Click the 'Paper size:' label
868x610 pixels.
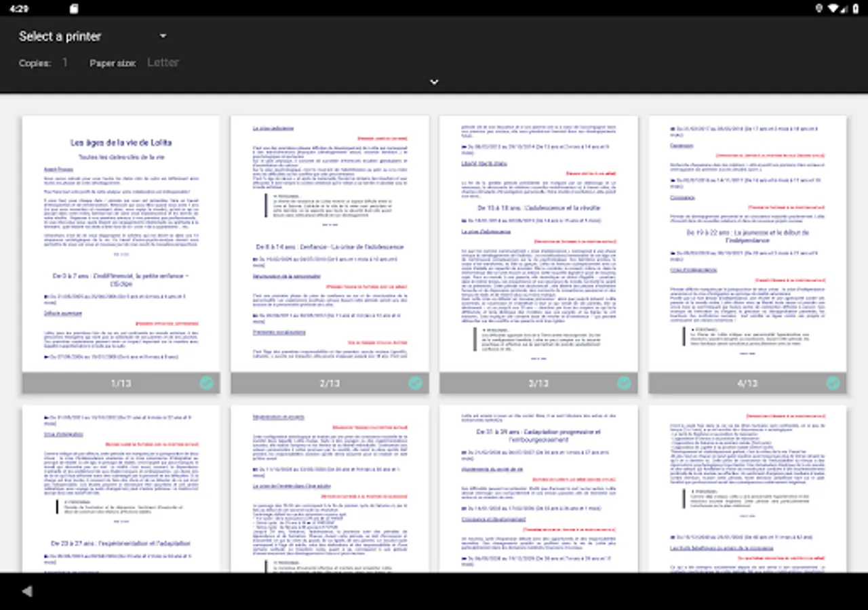pyautogui.click(x=113, y=63)
